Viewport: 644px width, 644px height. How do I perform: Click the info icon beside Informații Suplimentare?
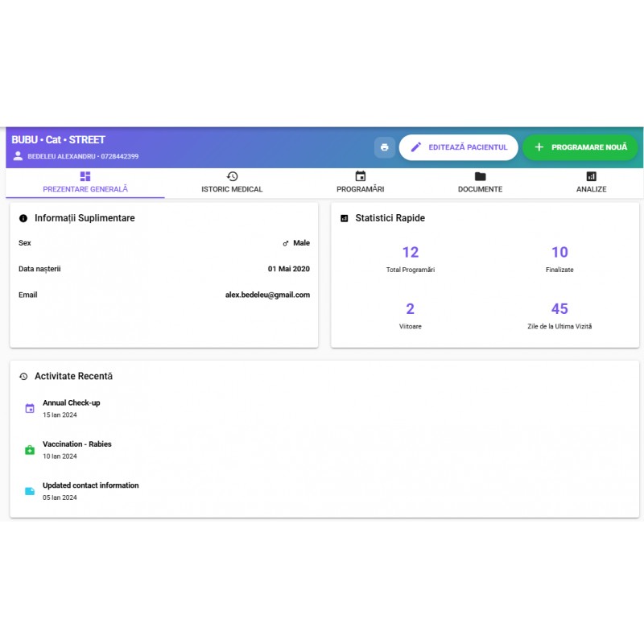pos(23,218)
